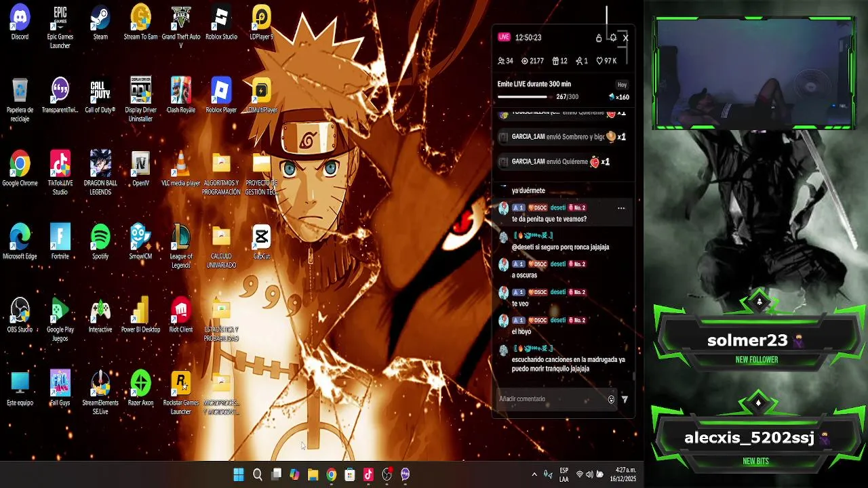Click the likes counter 97 K
This screenshot has height=488, width=868.
tap(606, 61)
